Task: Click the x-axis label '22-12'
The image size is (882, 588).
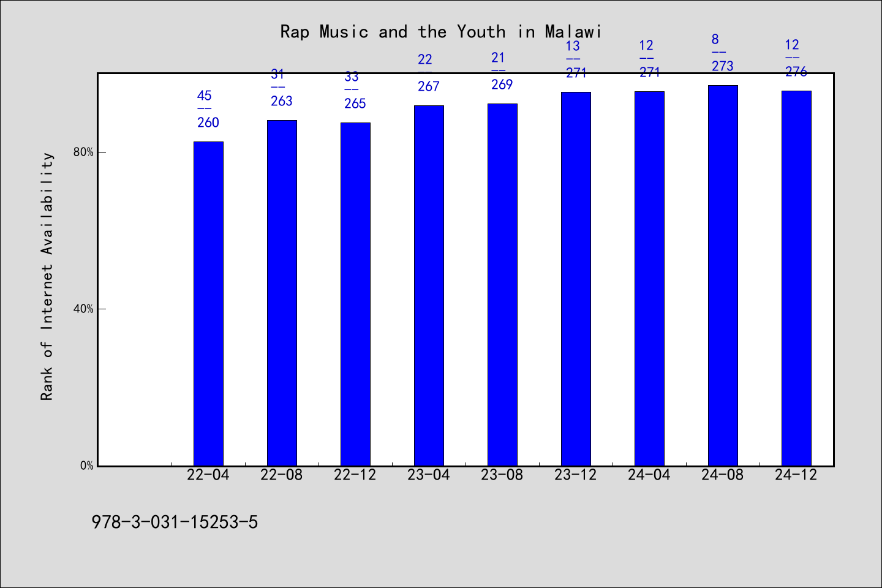Action: pyautogui.click(x=355, y=475)
